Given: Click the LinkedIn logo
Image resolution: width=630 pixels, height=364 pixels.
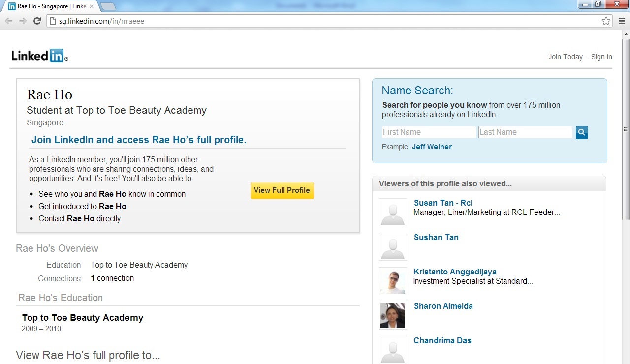Looking at the screenshot, I should [40, 56].
